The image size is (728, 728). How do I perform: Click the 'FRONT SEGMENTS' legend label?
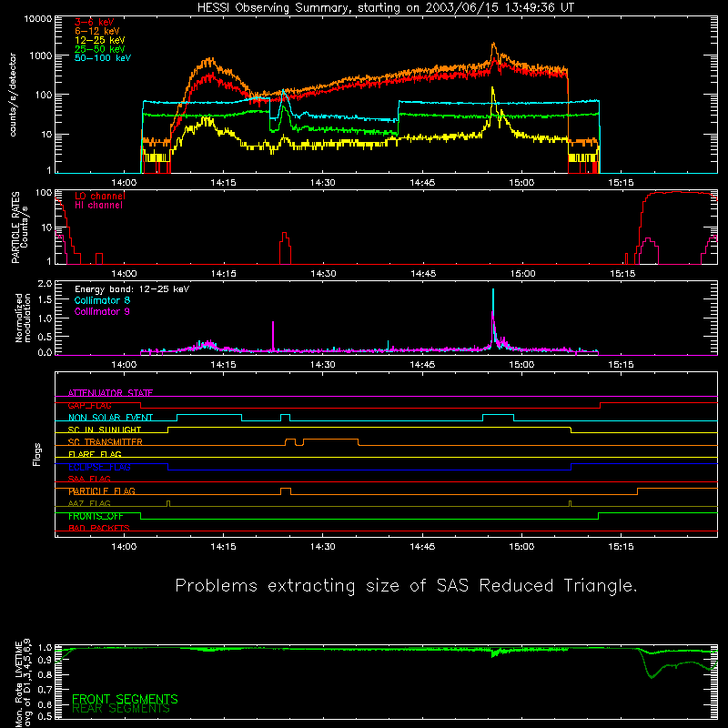coord(125,699)
